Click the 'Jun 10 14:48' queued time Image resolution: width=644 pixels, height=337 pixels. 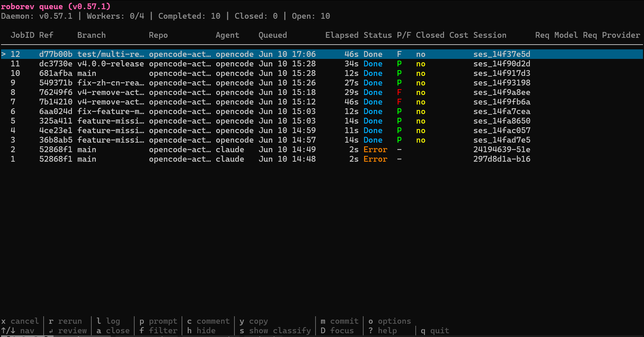pos(287,159)
